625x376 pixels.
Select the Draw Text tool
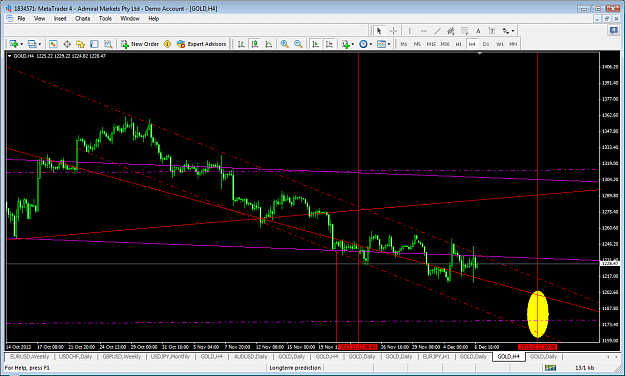478,31
